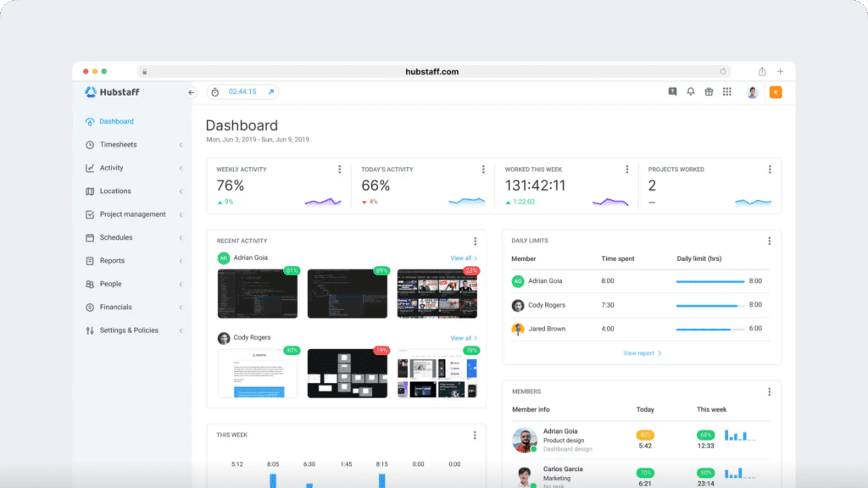Open the Daily Limits three-dot menu
This screenshot has height=488, width=868.
click(x=770, y=241)
